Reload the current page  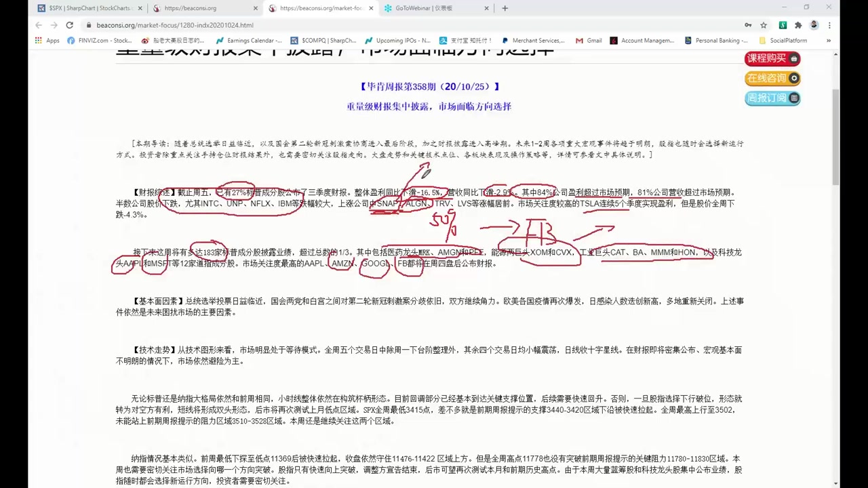[69, 25]
